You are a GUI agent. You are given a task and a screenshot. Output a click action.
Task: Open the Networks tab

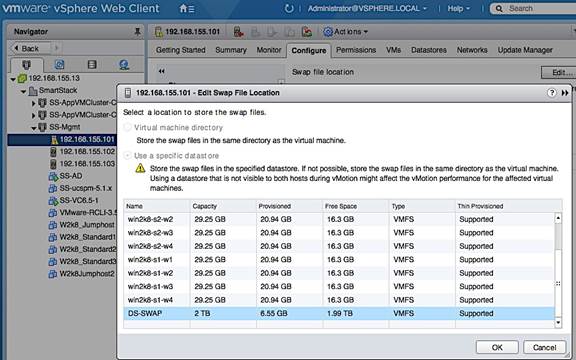pyautogui.click(x=472, y=50)
